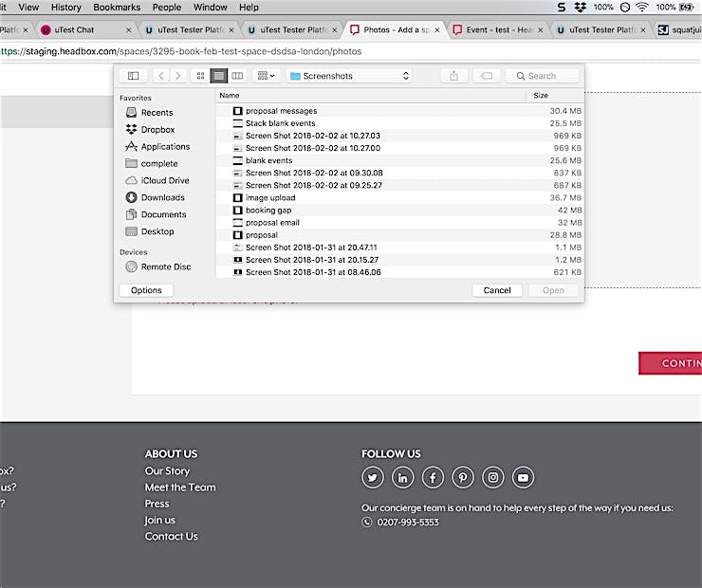Open the group-by arrangement dropdown
Screen dimensions: 702x588
267,76
